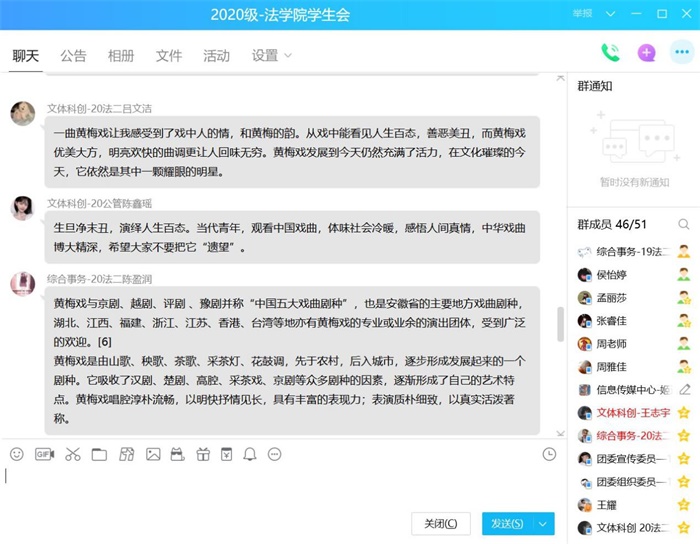Click the message starting 生旦净末丑
Screen dimensions: 700x544
click(292, 237)
